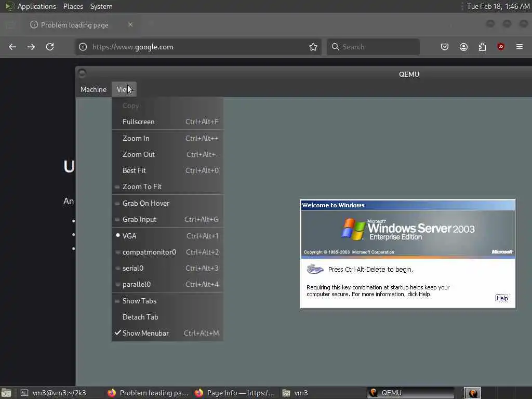Close the Problem loading page tab
Viewport: 532px width, 399px height.
(130, 24)
